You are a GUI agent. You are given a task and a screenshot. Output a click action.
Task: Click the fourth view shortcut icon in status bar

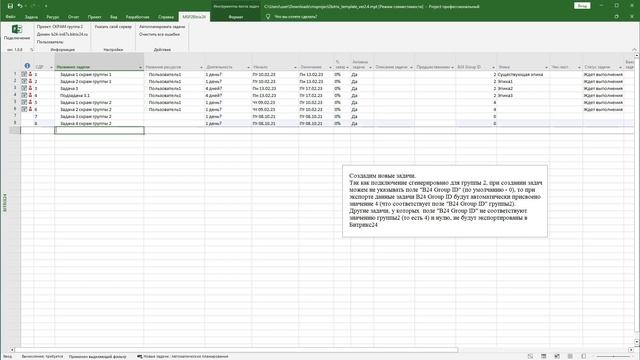[x=570, y=357]
